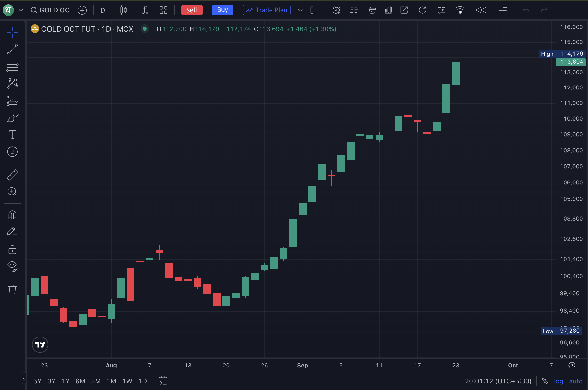The image size is (588, 390).
Task: Delete drawings with trash icon
Action: [12, 289]
